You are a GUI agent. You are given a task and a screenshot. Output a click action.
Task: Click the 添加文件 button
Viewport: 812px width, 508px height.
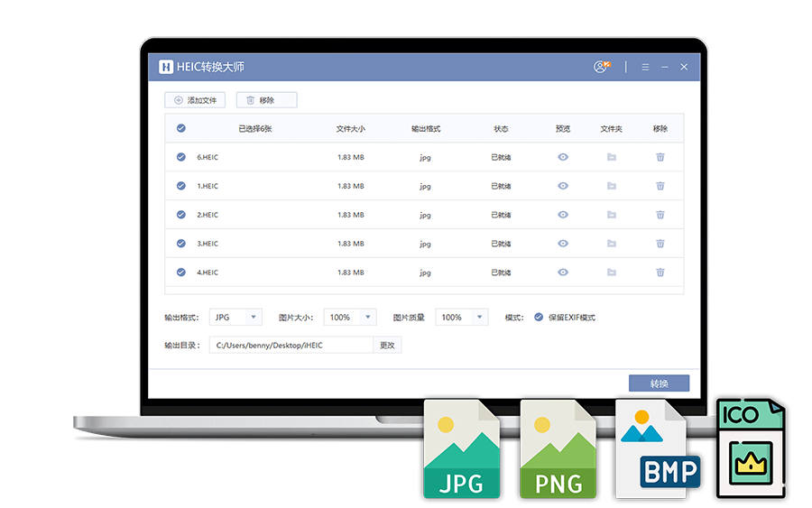195,100
